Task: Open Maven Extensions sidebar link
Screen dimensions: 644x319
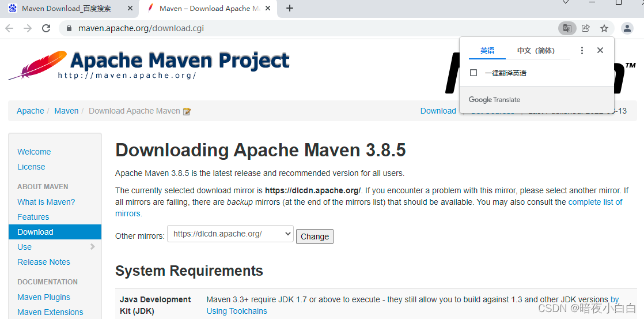Action: pos(50,312)
